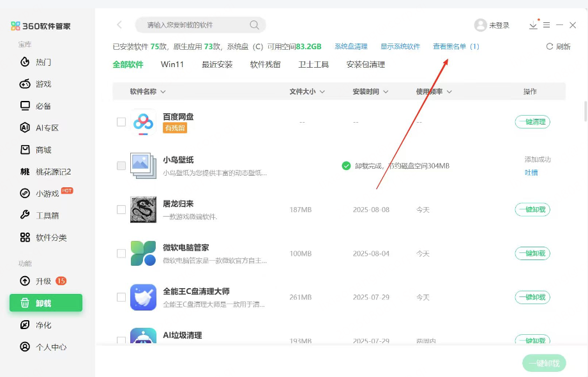Check the 百度网盘 checkbox
The image size is (588, 377).
(x=121, y=122)
